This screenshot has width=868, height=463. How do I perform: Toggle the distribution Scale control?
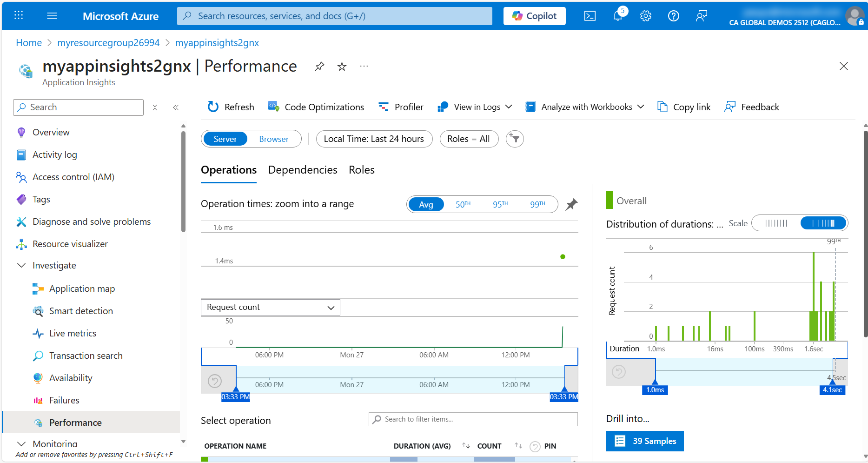click(800, 223)
